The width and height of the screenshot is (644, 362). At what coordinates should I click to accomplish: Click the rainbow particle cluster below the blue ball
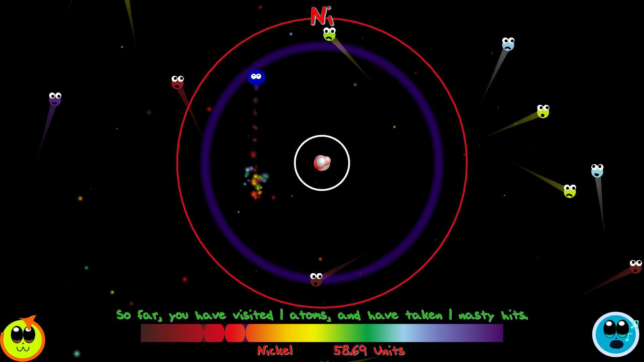256,183
